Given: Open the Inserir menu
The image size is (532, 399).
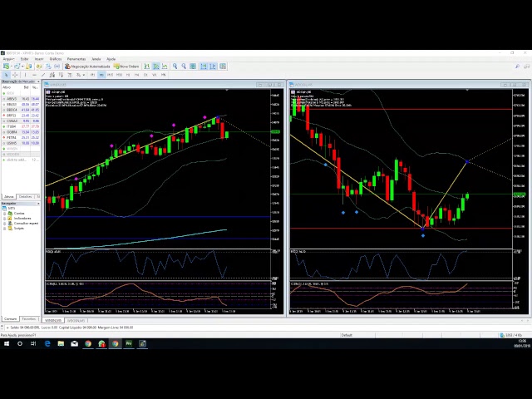Looking at the screenshot, I should click(x=39, y=59).
